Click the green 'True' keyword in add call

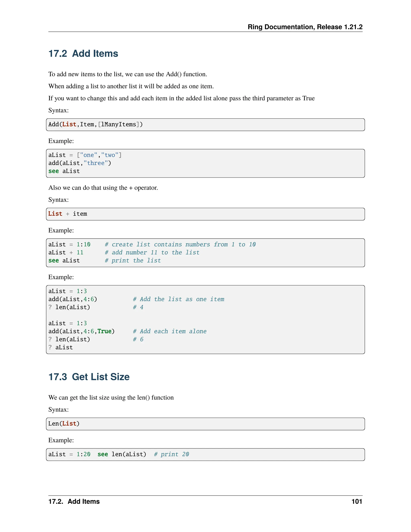point(104,331)
